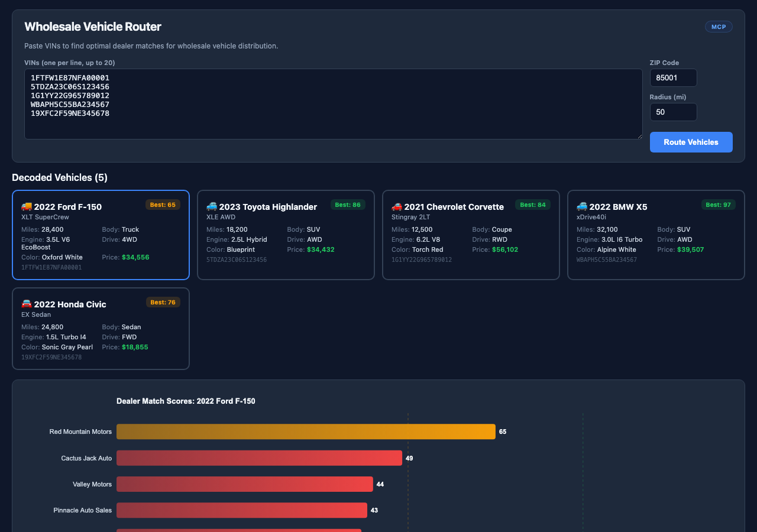The height and width of the screenshot is (532, 757).
Task: Click the truck icon on the Ford F-150 card
Action: tap(26, 206)
